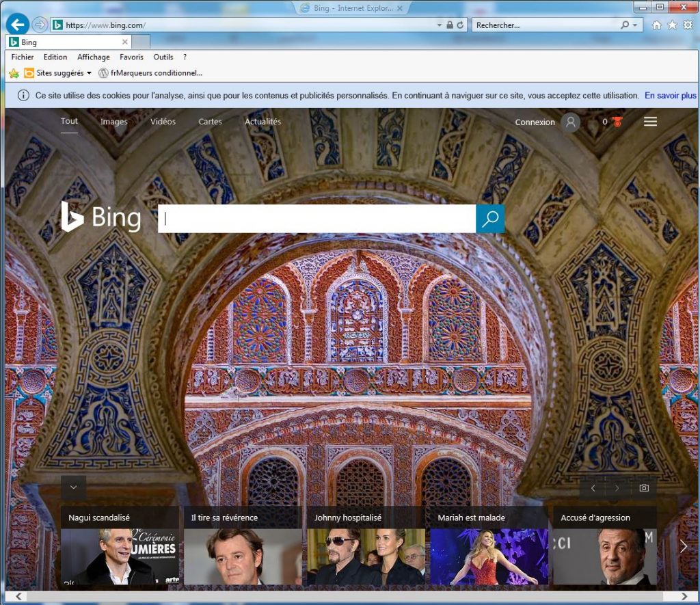The height and width of the screenshot is (605, 700).
Task: Open the Internet Explorer tools gear icon
Action: click(688, 25)
